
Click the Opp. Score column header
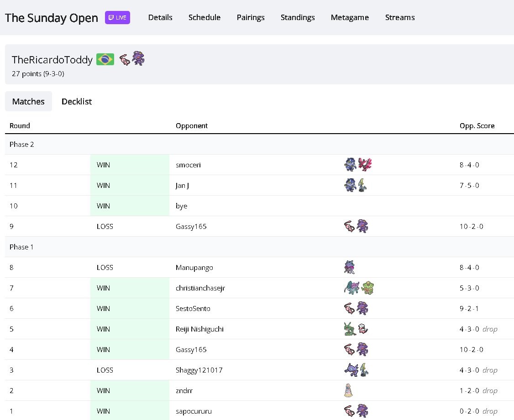point(477,126)
